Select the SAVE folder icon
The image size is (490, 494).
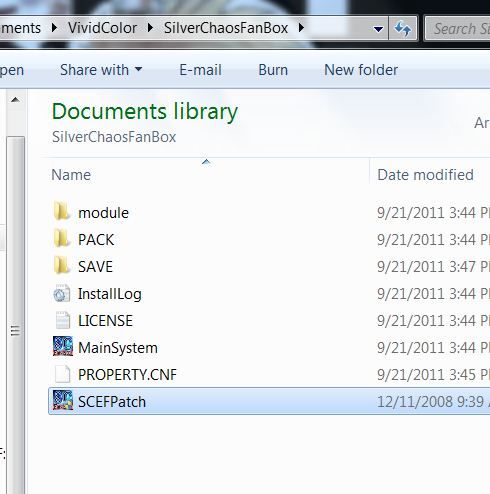(x=62, y=266)
